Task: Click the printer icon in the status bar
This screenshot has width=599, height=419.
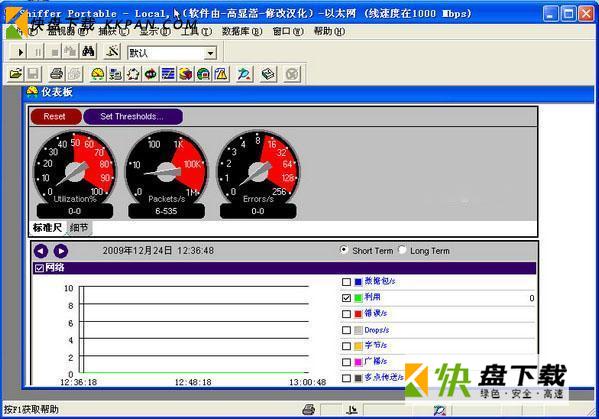Action: click(308, 410)
